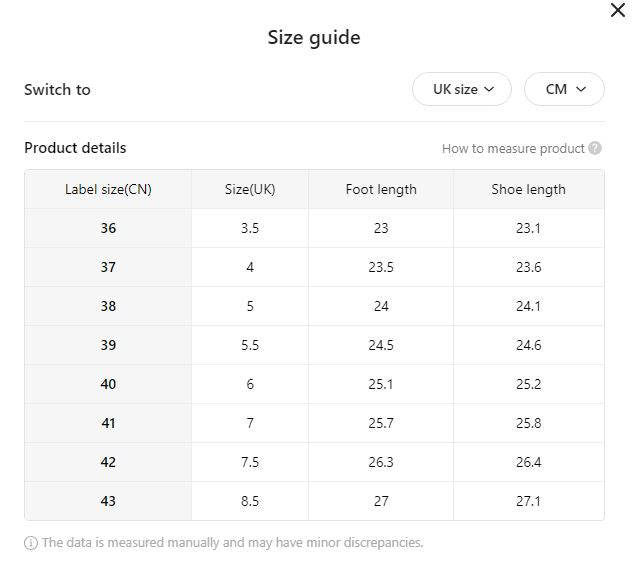Click label size 39 cell
The image size is (635, 563).
[108, 345]
